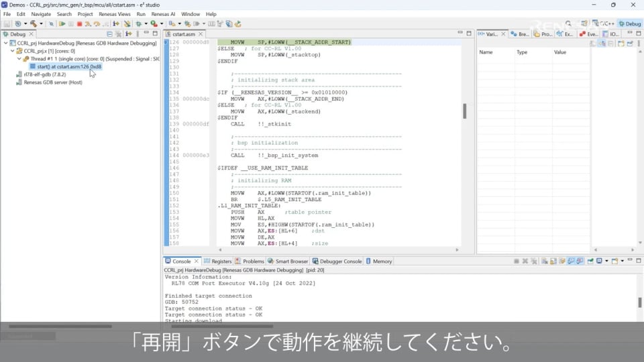
Task: Switch to the Registers tab
Action: pyautogui.click(x=217, y=261)
